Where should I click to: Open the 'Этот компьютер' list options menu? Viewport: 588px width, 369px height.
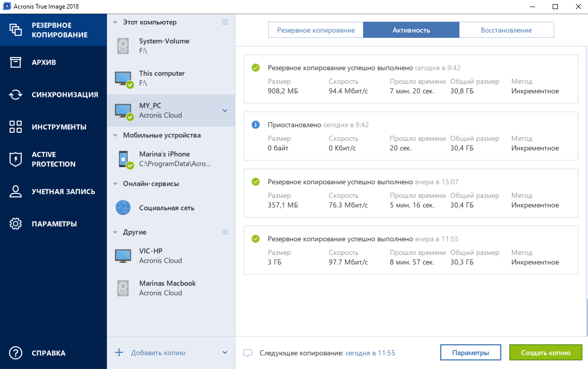tap(225, 22)
